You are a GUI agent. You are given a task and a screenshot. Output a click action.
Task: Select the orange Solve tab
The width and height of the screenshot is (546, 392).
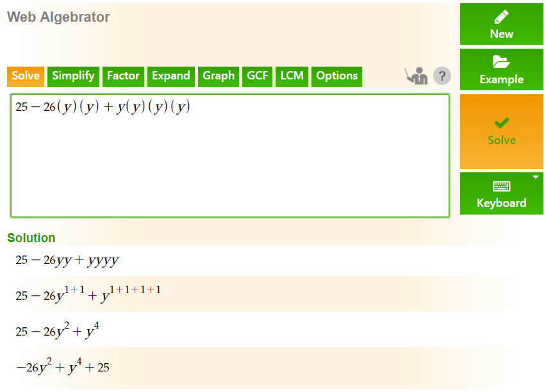tap(26, 76)
